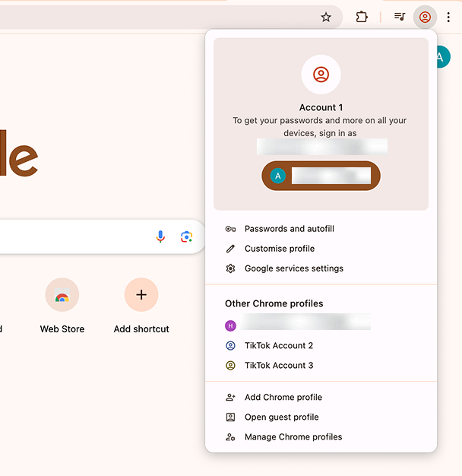Close the profile menu via toolbar profile icon
The image size is (462, 476).
(x=425, y=17)
